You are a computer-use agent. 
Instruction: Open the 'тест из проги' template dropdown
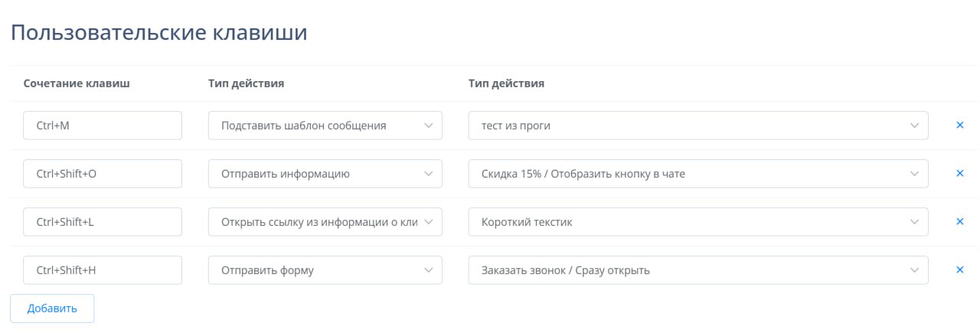tap(697, 126)
